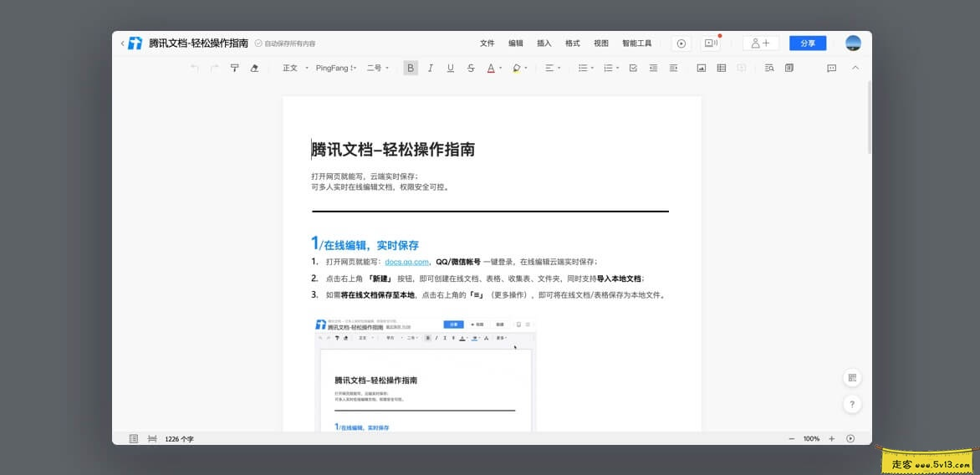This screenshot has width=980, height=475.
Task: Insert a bulleted list
Action: pos(583,68)
